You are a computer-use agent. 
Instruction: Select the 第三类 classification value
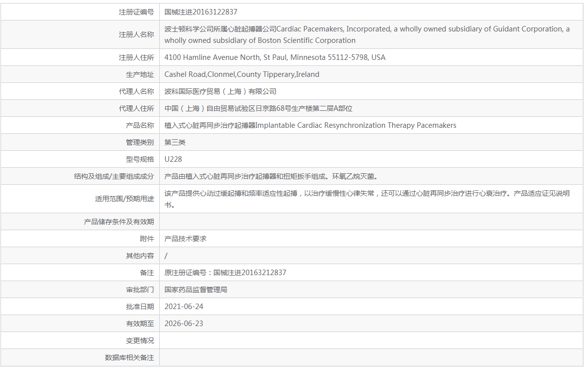pos(175,142)
